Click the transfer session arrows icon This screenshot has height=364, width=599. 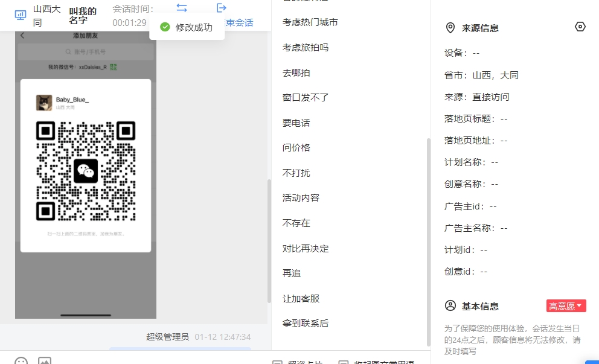182,8
